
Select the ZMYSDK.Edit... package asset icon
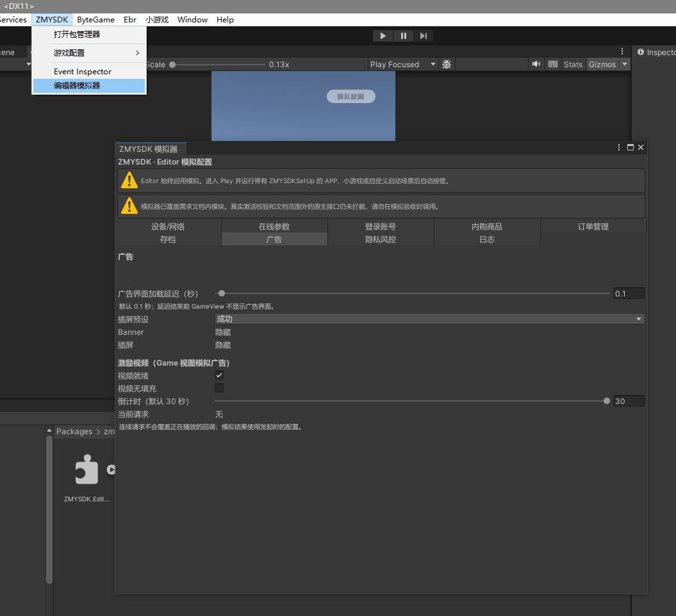pos(87,469)
